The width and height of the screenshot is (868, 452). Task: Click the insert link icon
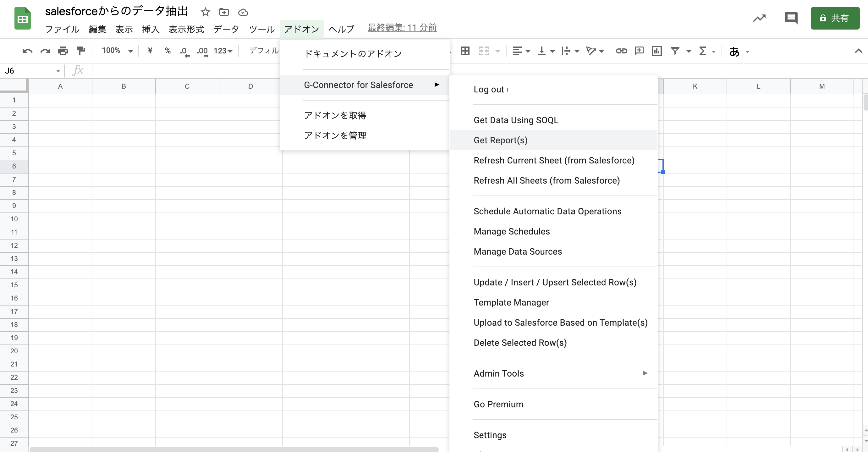point(621,51)
